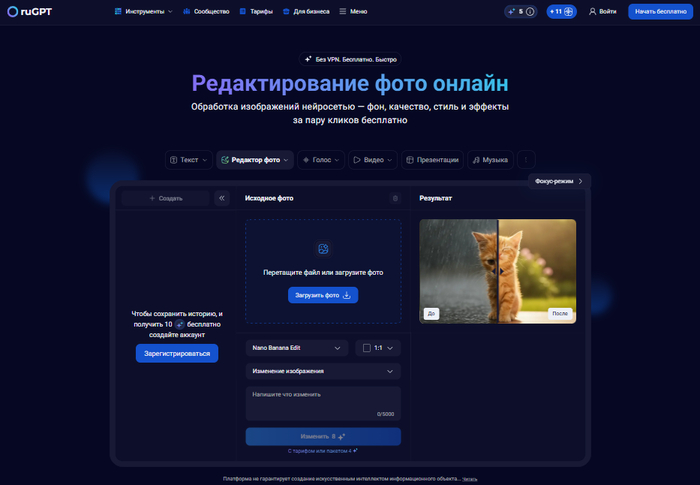
Task: Open the Инструменты menu
Action: point(143,11)
